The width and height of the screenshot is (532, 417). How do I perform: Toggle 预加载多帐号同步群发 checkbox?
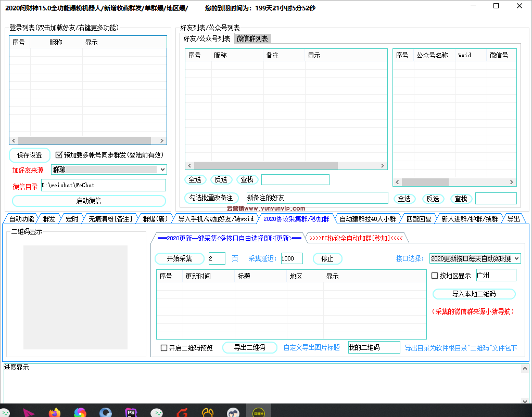coord(59,155)
